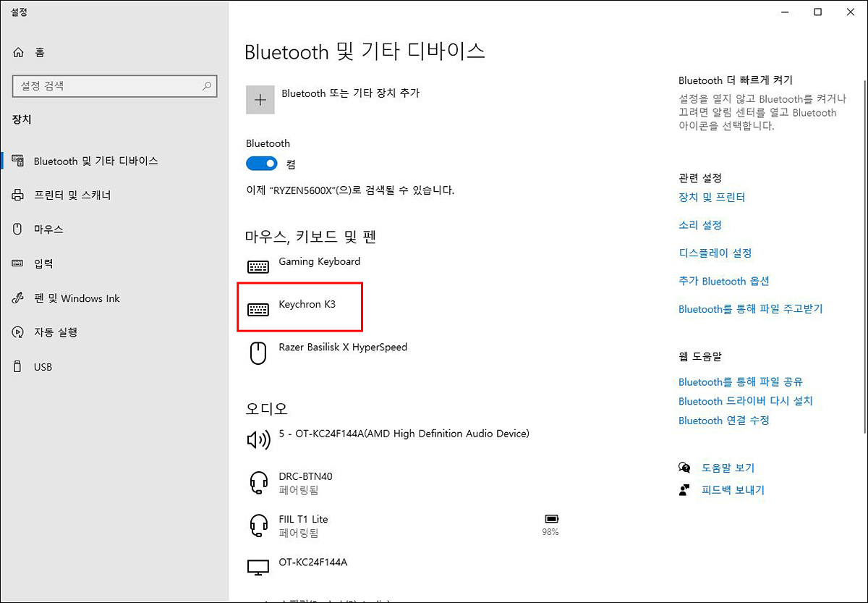The height and width of the screenshot is (603, 868).
Task: Select FIIL T1 Lite device name
Action: click(303, 519)
